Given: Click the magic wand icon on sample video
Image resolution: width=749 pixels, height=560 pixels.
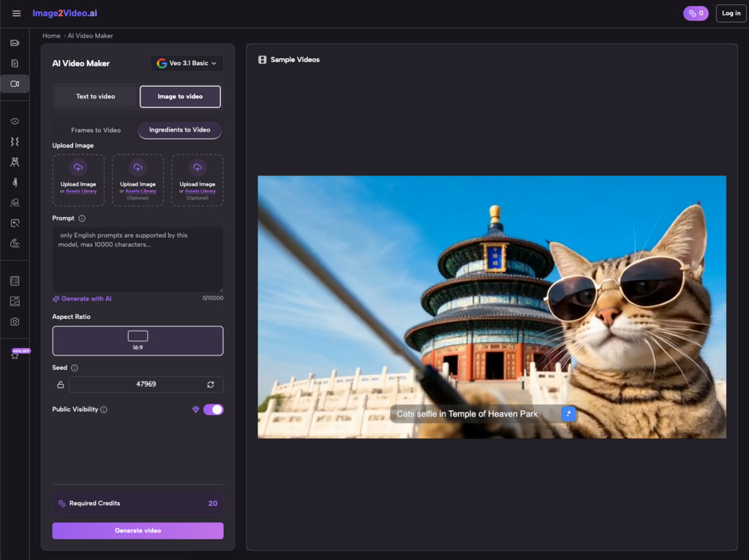Looking at the screenshot, I should point(568,414).
